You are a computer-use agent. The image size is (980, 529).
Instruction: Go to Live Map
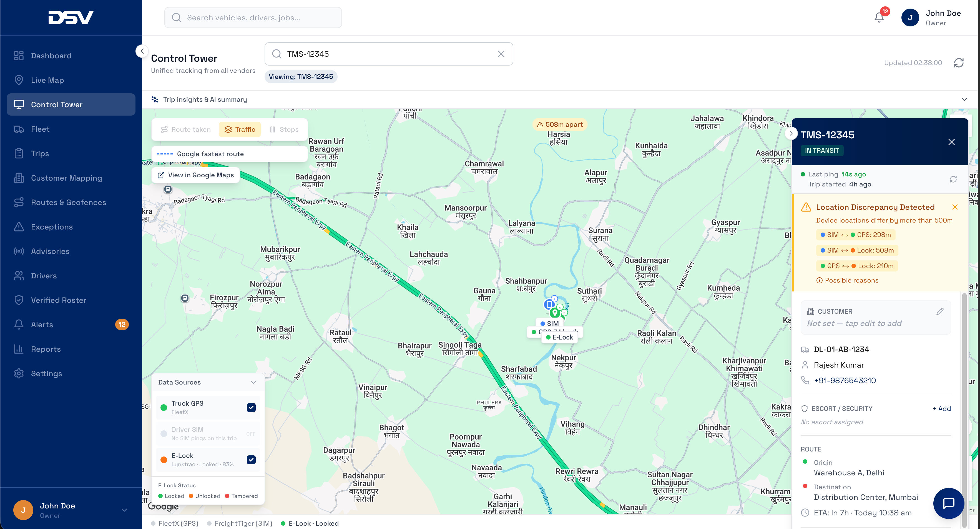coord(71,80)
